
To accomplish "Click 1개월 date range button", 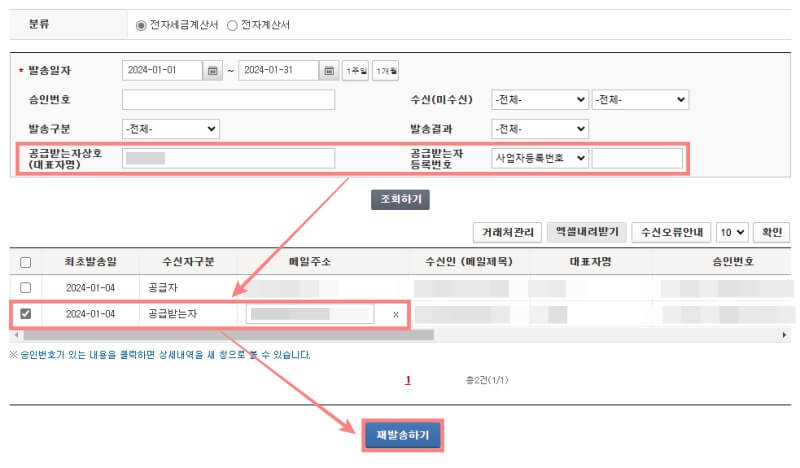I will click(x=386, y=70).
